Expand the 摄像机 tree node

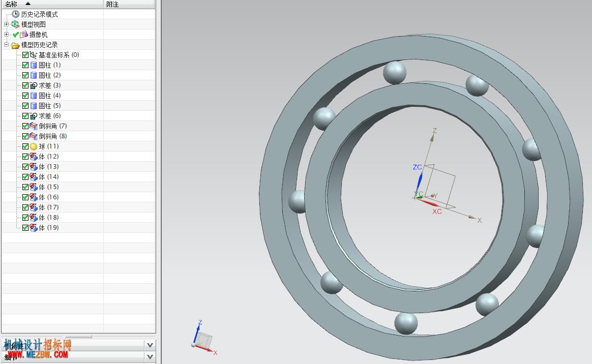[x=7, y=35]
